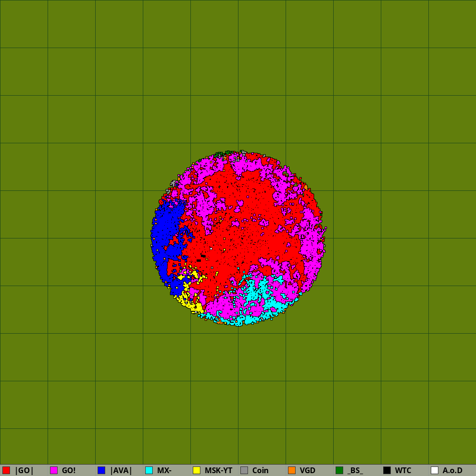Select the VGD clan label
Viewport: 476px width, 476px height.
coord(307,471)
